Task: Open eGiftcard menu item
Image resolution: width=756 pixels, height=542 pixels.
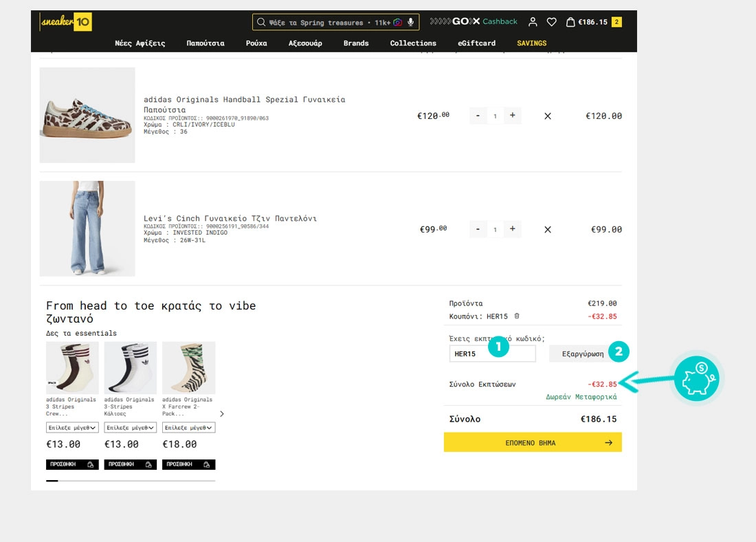Action: coord(476,43)
